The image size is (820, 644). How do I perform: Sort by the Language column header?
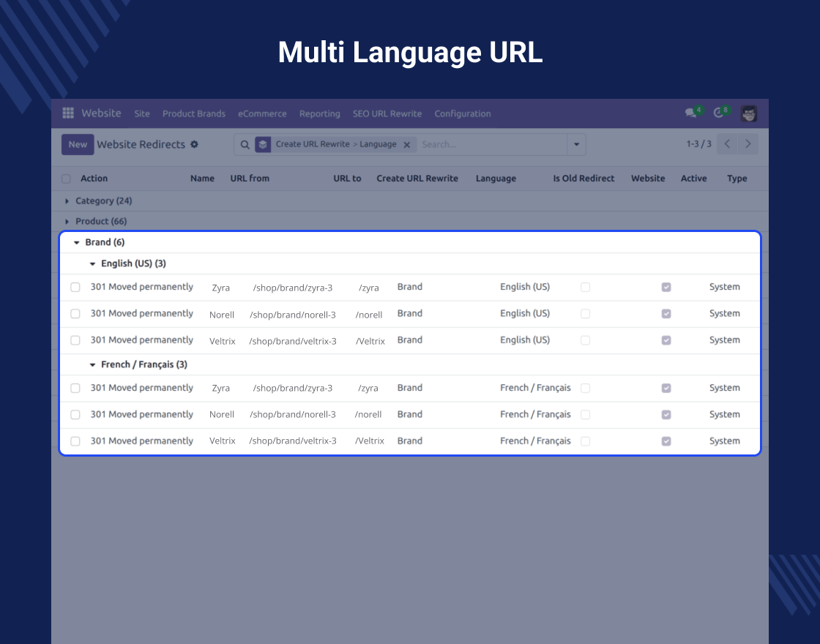coord(496,179)
